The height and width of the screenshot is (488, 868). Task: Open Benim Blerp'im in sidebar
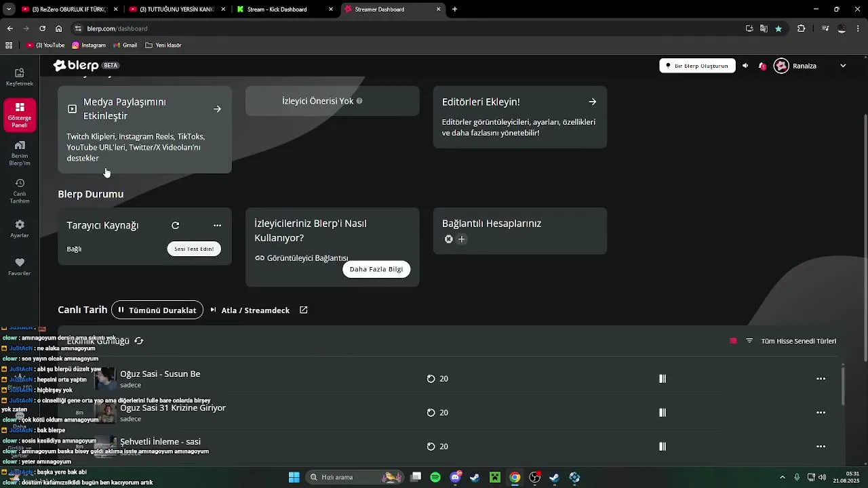(20, 153)
